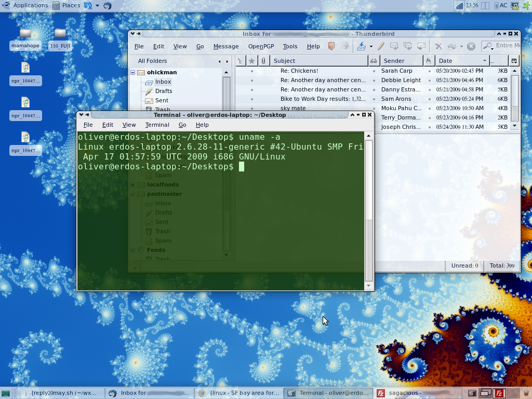Screen dimensions: 532x399
Task: Click the Write message pencil icon
Action: [x=381, y=46]
